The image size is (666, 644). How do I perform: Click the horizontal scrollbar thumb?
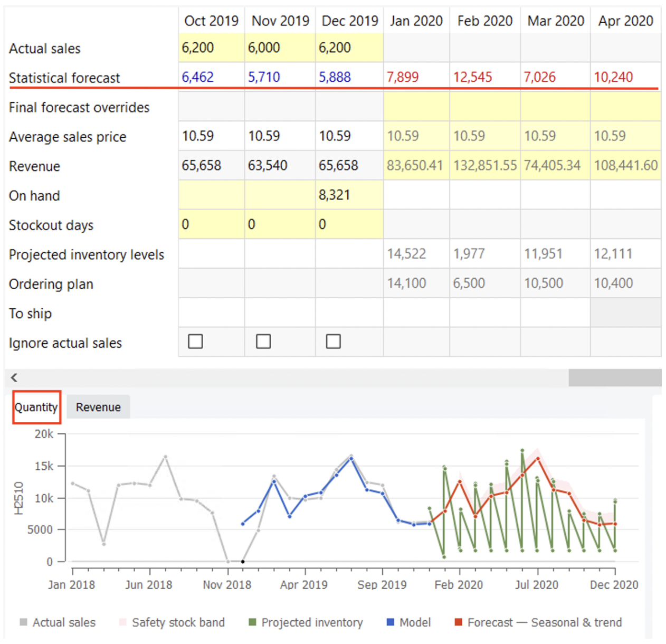[x=614, y=377]
